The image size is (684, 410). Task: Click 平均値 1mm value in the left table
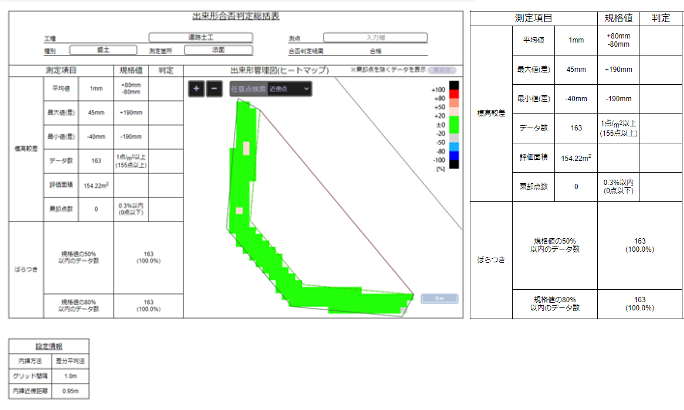(96, 89)
